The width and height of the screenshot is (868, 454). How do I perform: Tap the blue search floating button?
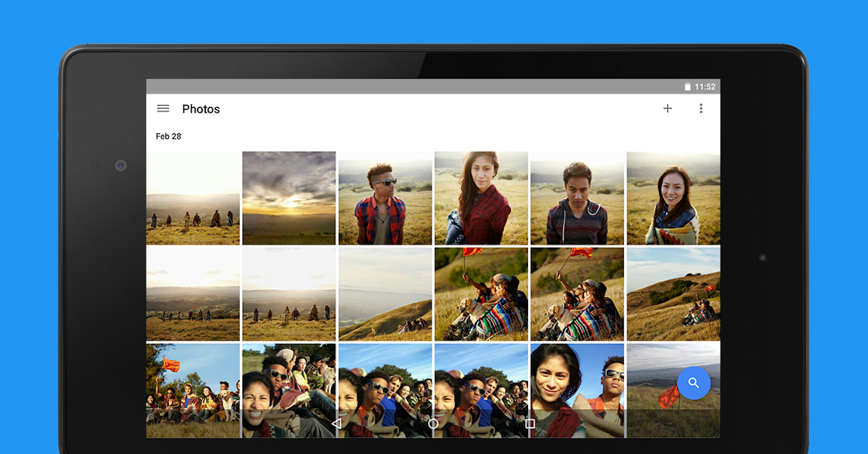694,383
